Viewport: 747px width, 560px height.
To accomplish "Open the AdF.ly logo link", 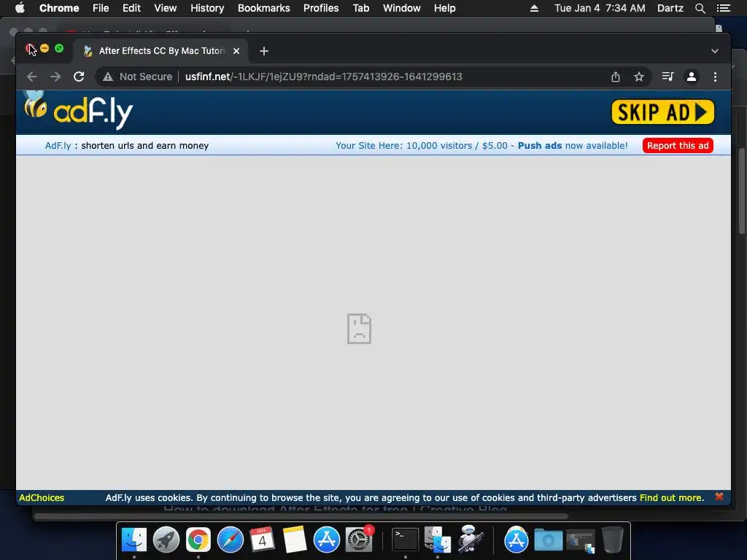I will tap(79, 111).
